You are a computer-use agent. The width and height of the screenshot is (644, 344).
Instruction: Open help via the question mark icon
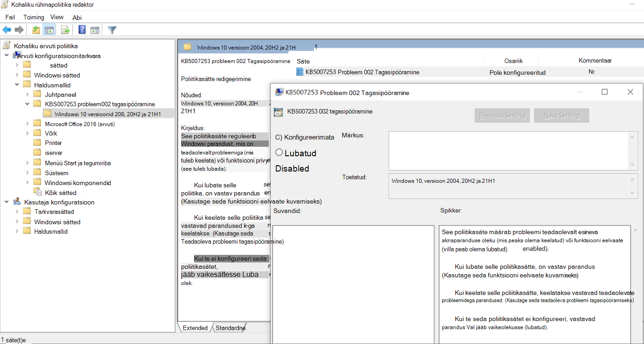[82, 30]
